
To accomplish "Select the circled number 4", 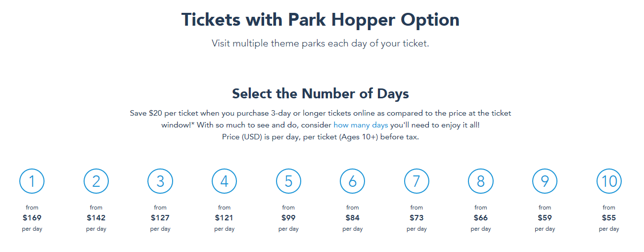I will [x=225, y=181].
